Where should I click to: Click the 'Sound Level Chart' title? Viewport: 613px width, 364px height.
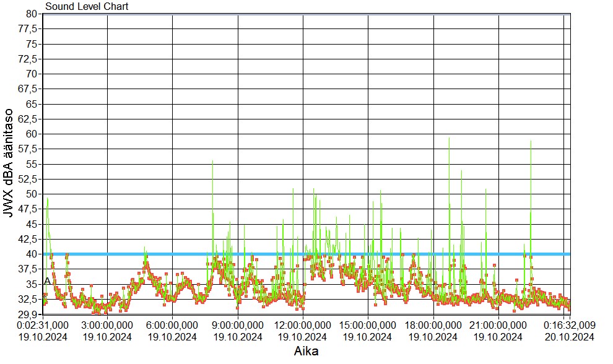point(87,6)
